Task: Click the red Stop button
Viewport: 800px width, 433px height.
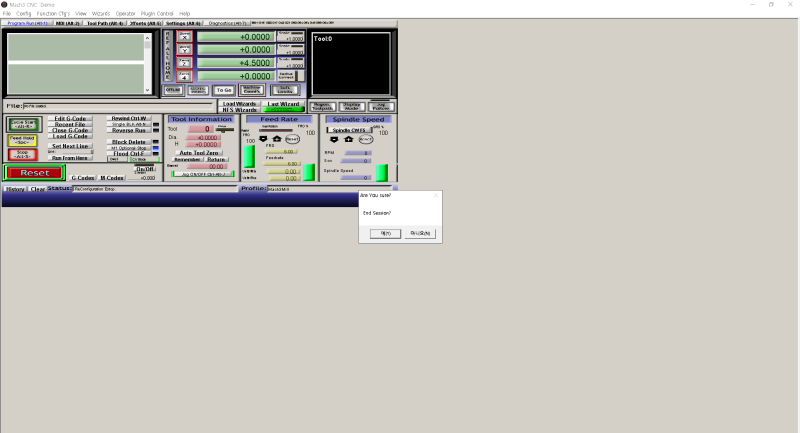Action: (x=22, y=154)
